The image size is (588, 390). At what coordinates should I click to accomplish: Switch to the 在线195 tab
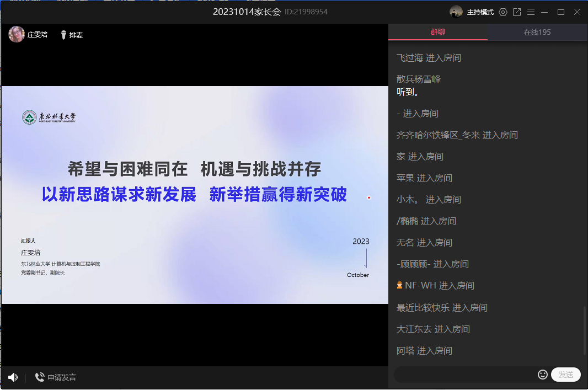pyautogui.click(x=537, y=32)
